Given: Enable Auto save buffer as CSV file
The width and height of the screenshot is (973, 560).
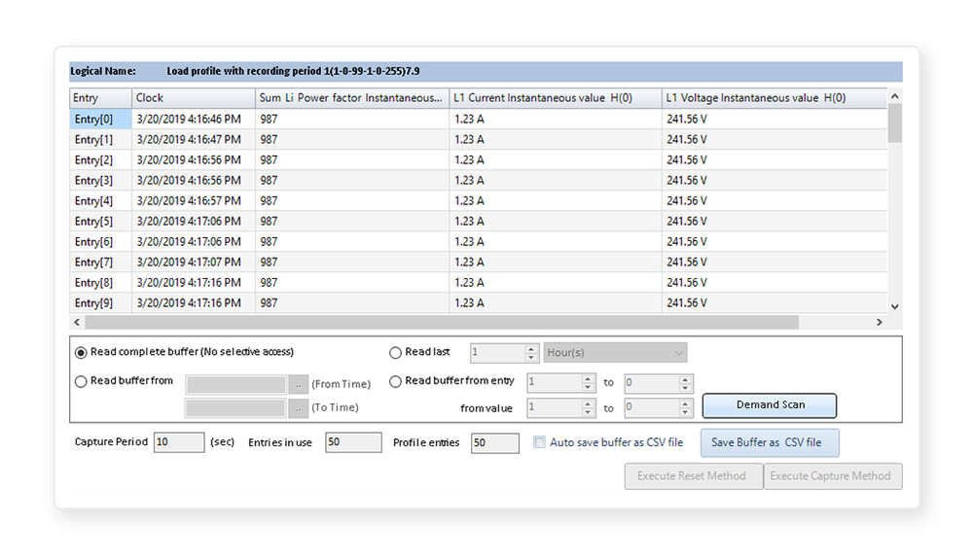Looking at the screenshot, I should pos(540,442).
